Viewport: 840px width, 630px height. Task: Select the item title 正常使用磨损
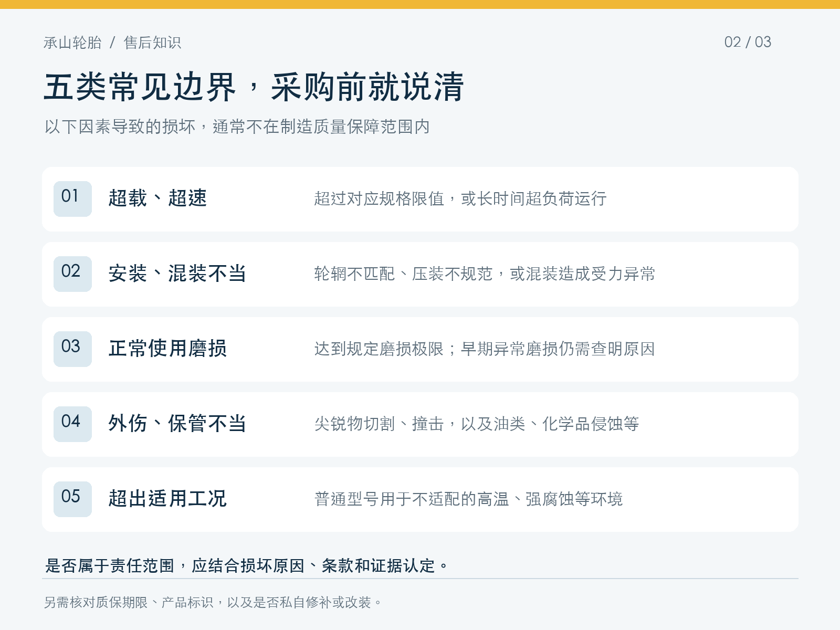coord(167,349)
